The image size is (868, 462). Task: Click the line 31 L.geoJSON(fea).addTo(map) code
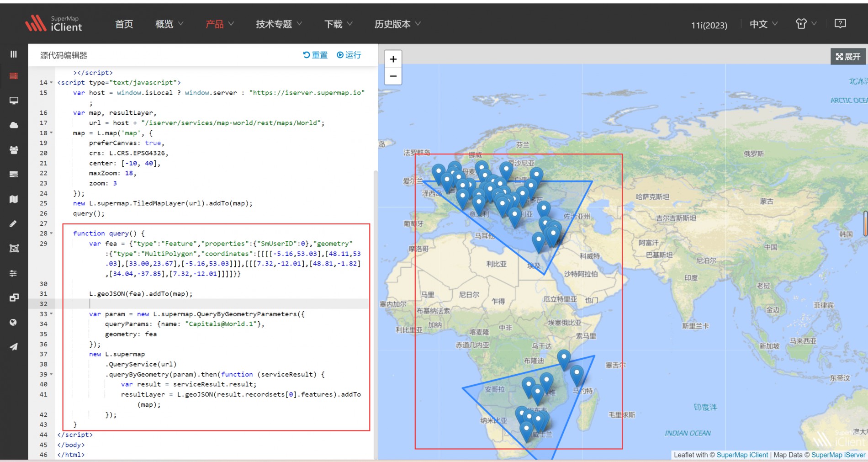click(x=141, y=294)
